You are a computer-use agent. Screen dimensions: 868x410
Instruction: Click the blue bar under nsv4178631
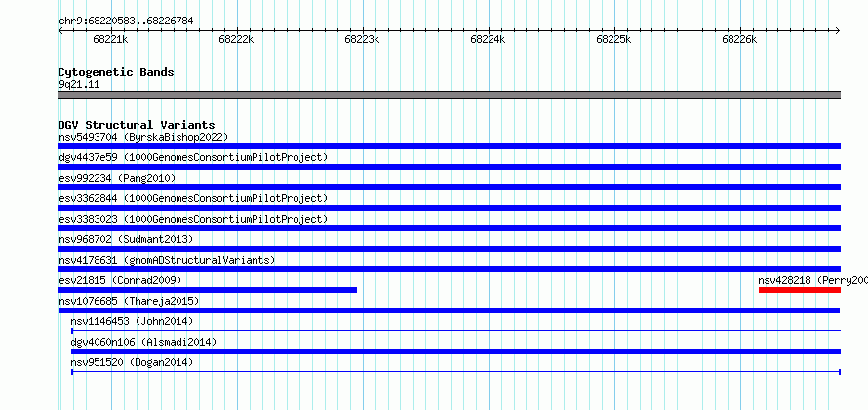449,269
